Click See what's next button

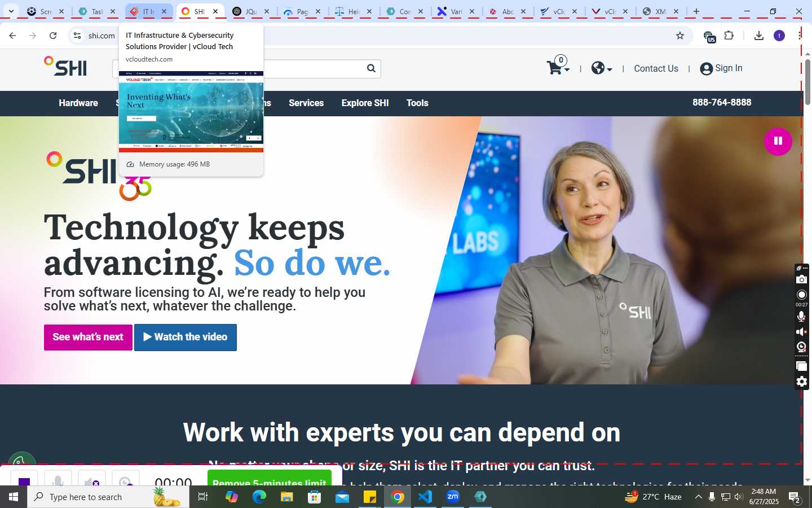[x=88, y=337]
